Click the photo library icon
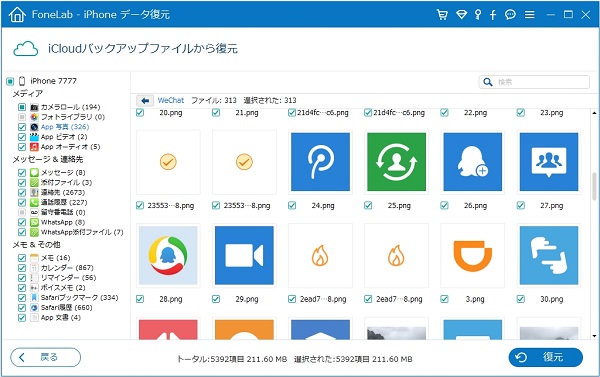 pyautogui.click(x=34, y=117)
